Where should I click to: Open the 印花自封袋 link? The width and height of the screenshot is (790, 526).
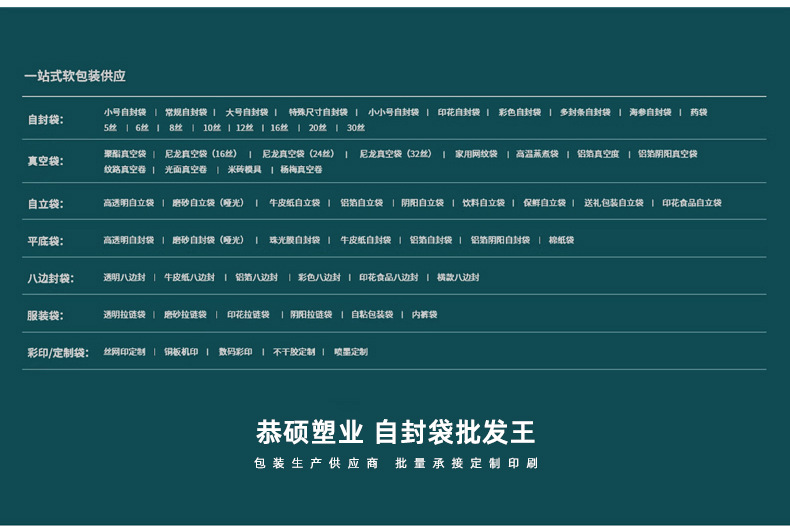(x=458, y=112)
